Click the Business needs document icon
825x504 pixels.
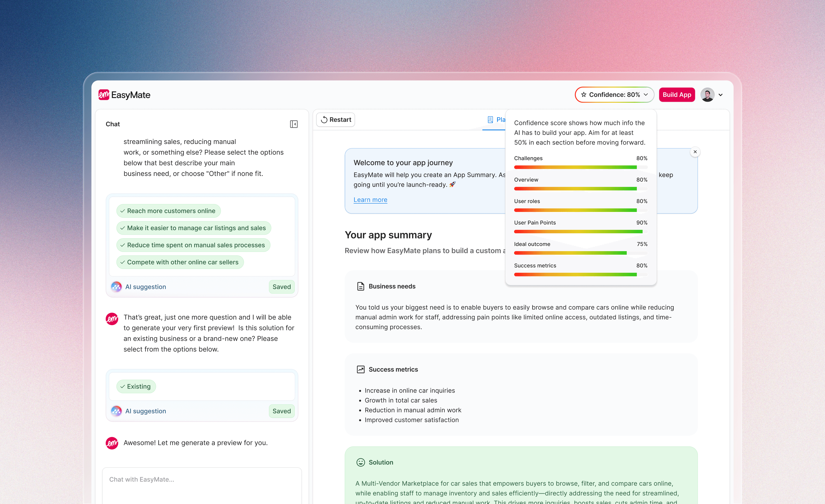click(x=360, y=286)
